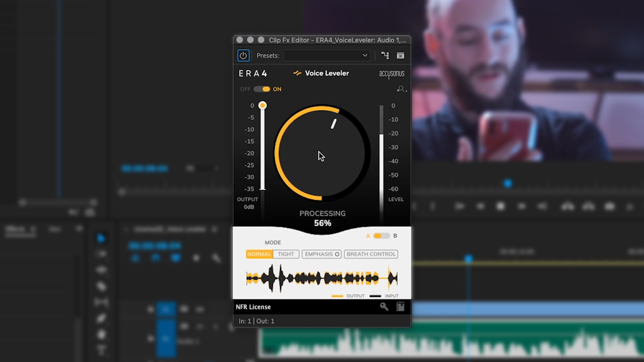Select the TIGHT mode button
Image resolution: width=644 pixels, height=362 pixels.
[286, 254]
